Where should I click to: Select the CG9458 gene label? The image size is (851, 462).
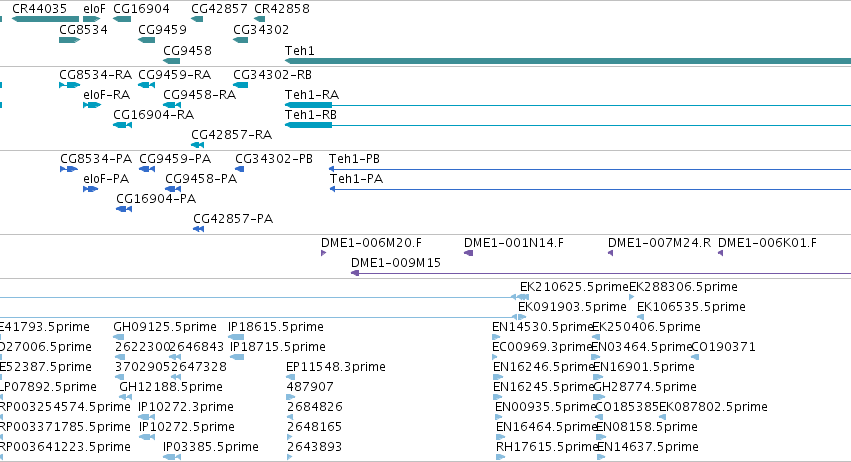187,50
